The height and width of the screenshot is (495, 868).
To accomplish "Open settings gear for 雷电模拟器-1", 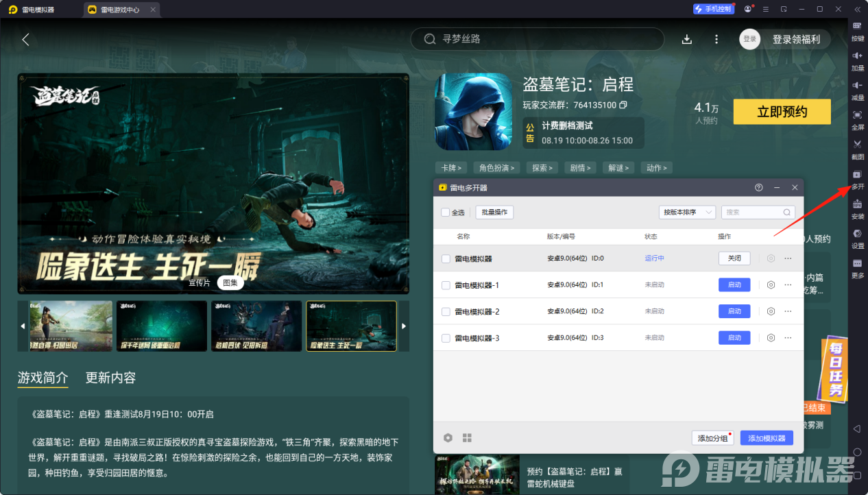I will pyautogui.click(x=771, y=285).
